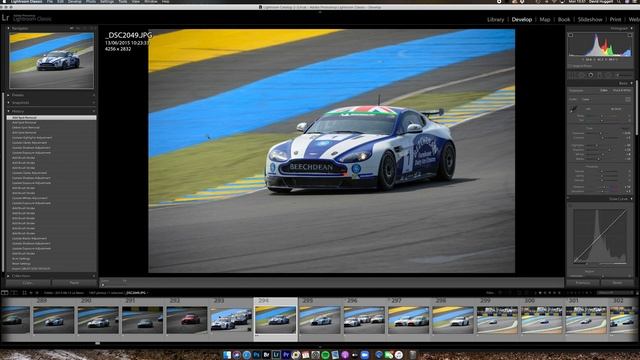The height and width of the screenshot is (360, 640).
Task: Open Photoshop from the Dock
Action: pos(256,355)
